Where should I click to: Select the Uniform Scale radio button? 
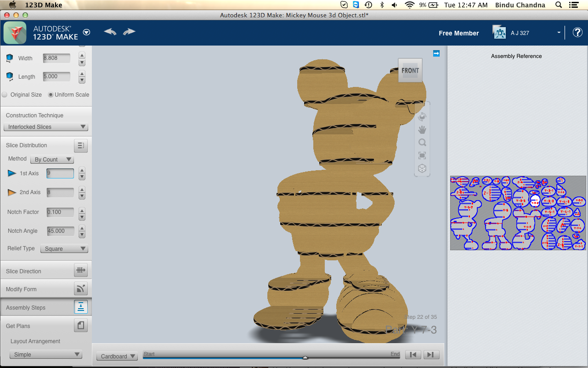(51, 94)
